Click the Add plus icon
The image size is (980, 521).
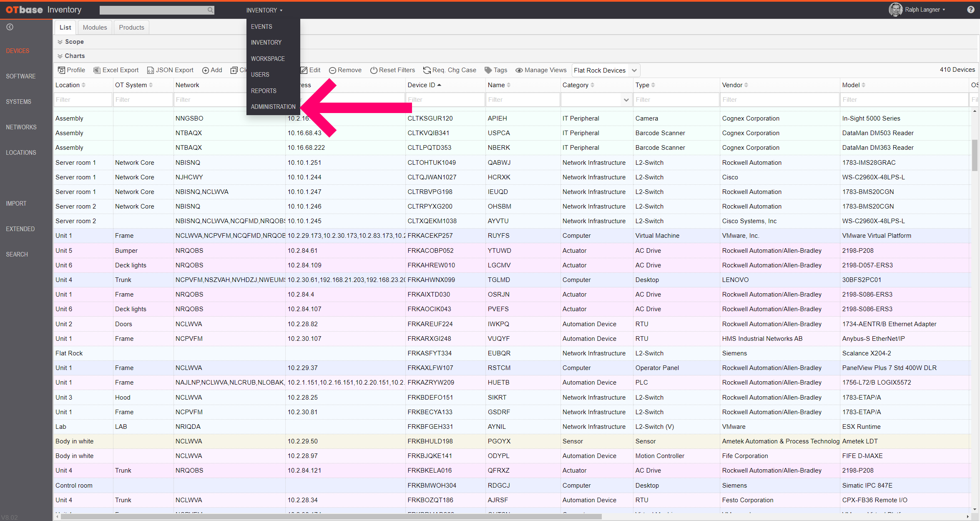pyautogui.click(x=206, y=70)
